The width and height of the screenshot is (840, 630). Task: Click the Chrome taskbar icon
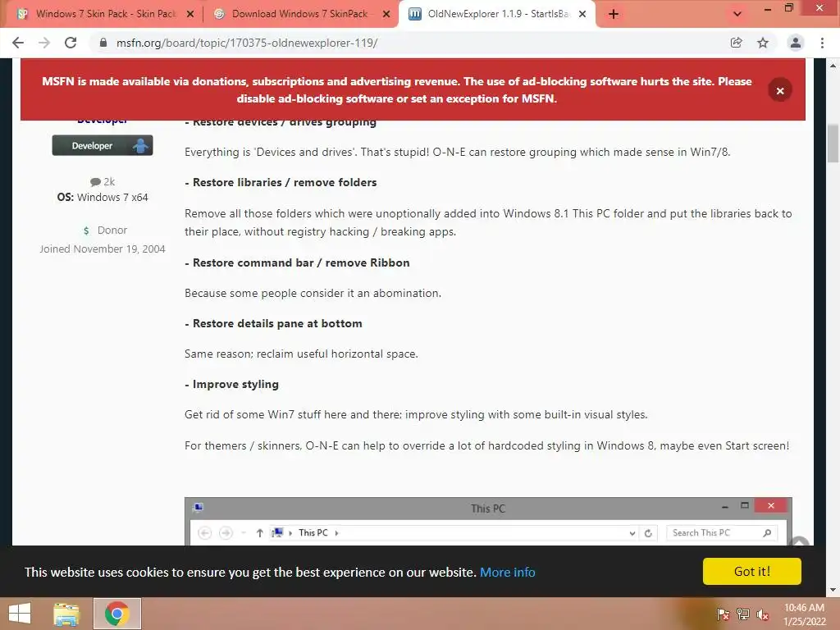[117, 614]
